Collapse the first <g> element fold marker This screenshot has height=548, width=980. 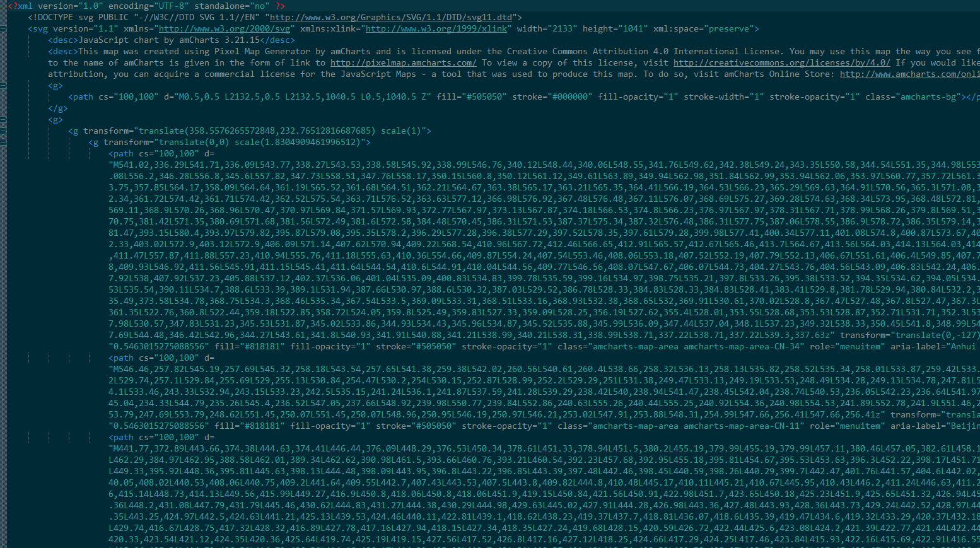coord(3,85)
